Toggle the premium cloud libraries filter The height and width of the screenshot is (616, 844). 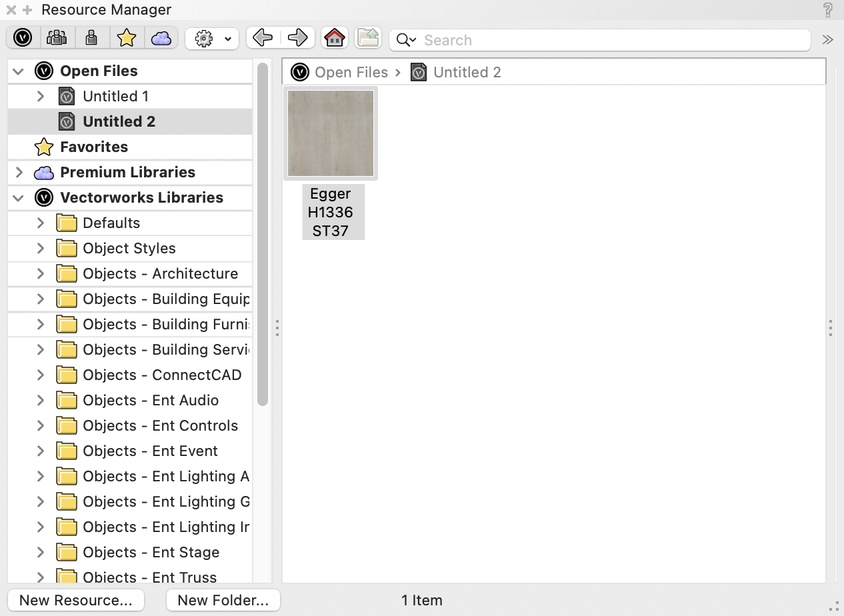(x=161, y=38)
